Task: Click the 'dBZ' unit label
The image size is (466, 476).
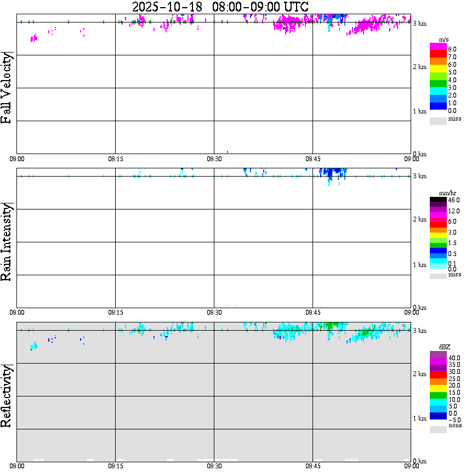Action: pos(445,347)
